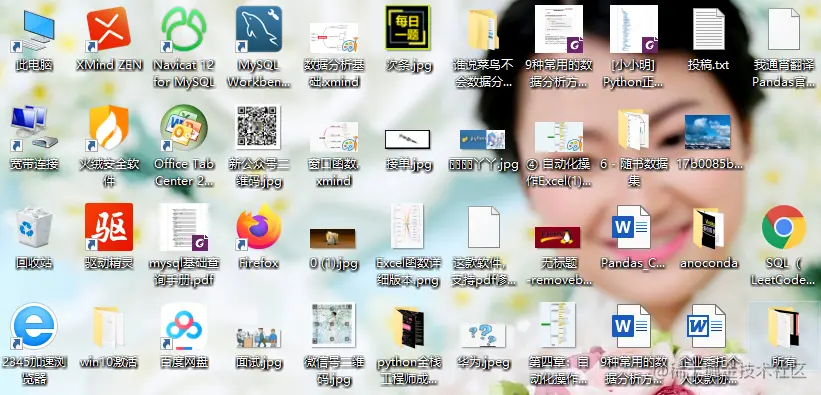The image size is (821, 395).
Task: Click the 火绒安全软件 shield icon
Action: 109,128
